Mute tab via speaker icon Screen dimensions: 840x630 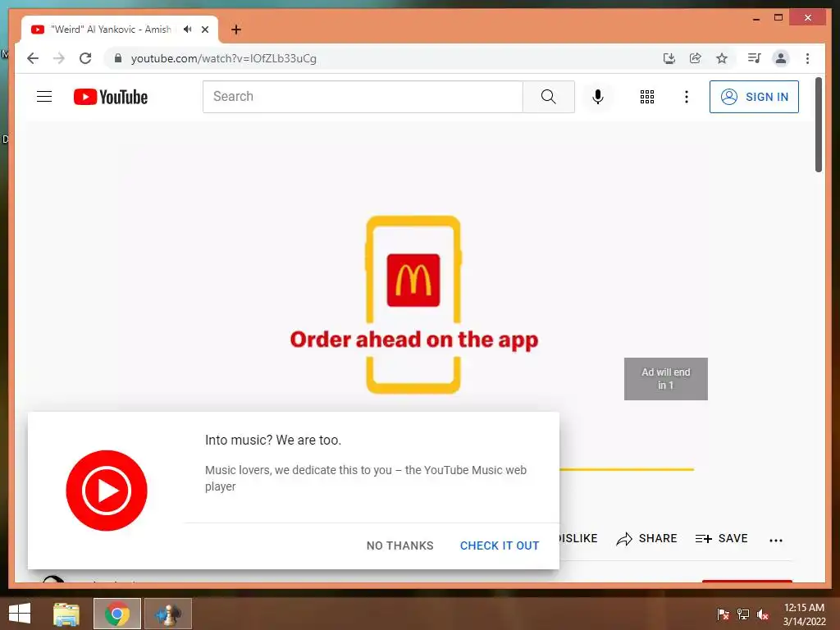[x=188, y=29]
